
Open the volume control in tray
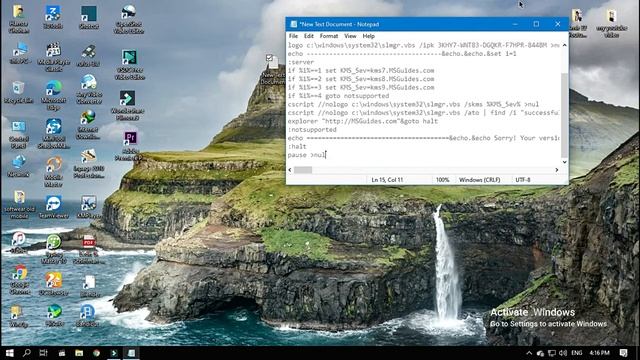point(563,353)
